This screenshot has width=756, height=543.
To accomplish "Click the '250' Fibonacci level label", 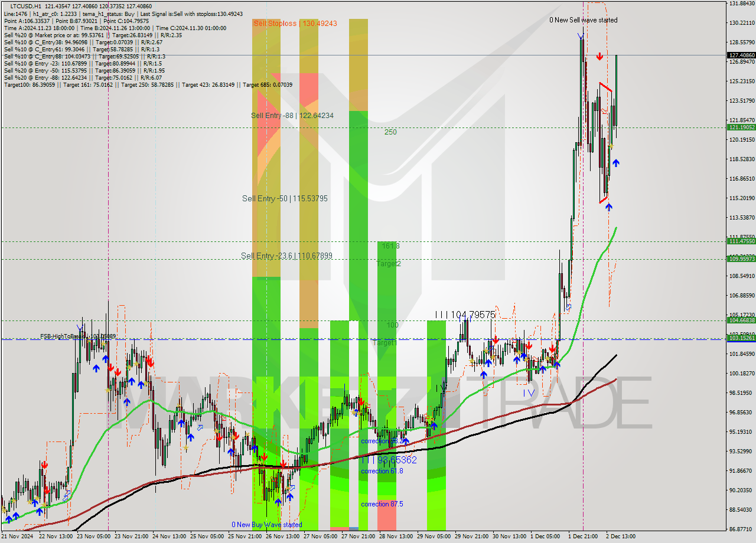I will 390,132.
